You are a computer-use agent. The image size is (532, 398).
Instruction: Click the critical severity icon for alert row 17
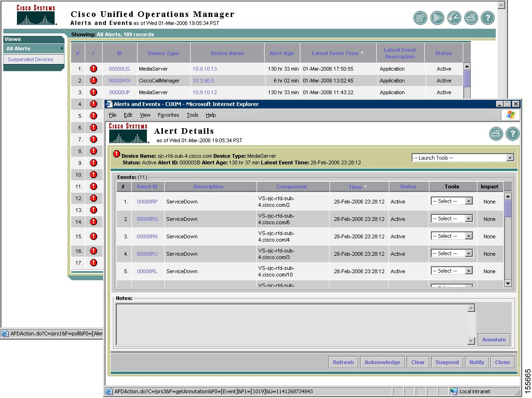[94, 263]
